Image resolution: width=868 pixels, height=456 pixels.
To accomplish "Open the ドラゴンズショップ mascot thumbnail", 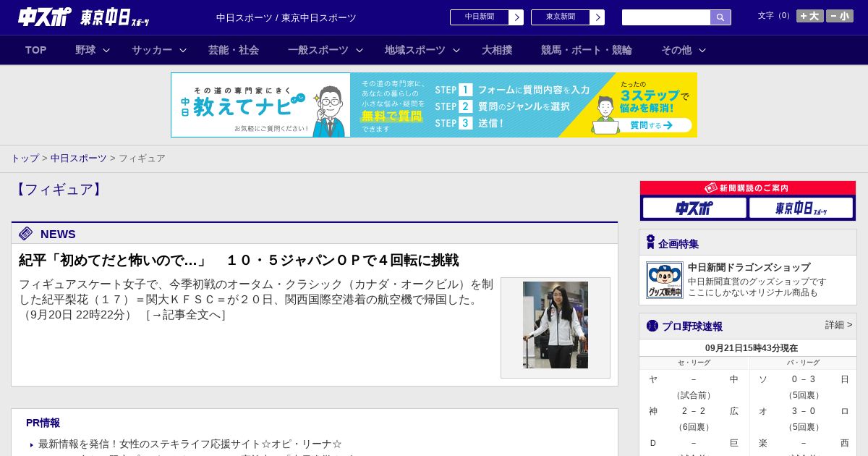I will point(665,280).
